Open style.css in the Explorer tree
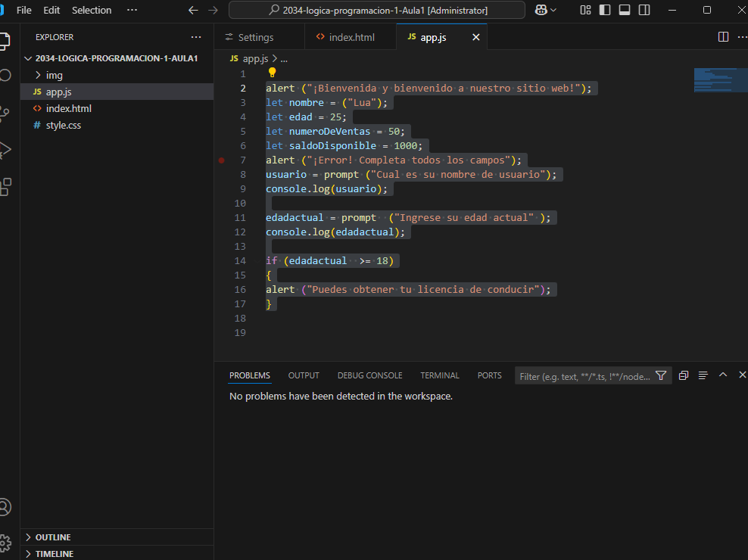The image size is (748, 560). click(117, 125)
